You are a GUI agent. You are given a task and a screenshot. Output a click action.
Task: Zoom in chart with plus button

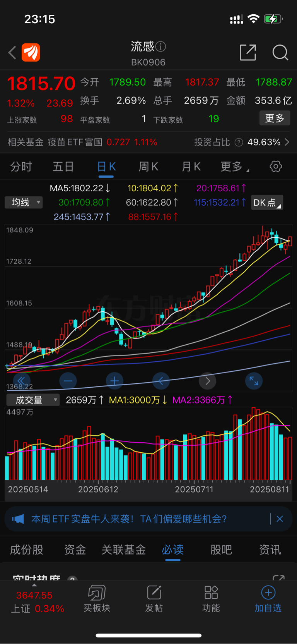114,381
